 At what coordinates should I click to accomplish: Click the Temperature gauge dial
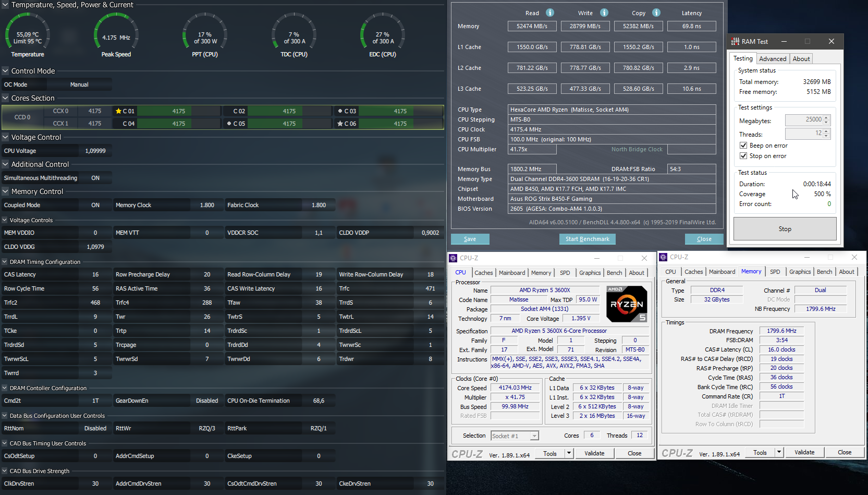tap(28, 34)
